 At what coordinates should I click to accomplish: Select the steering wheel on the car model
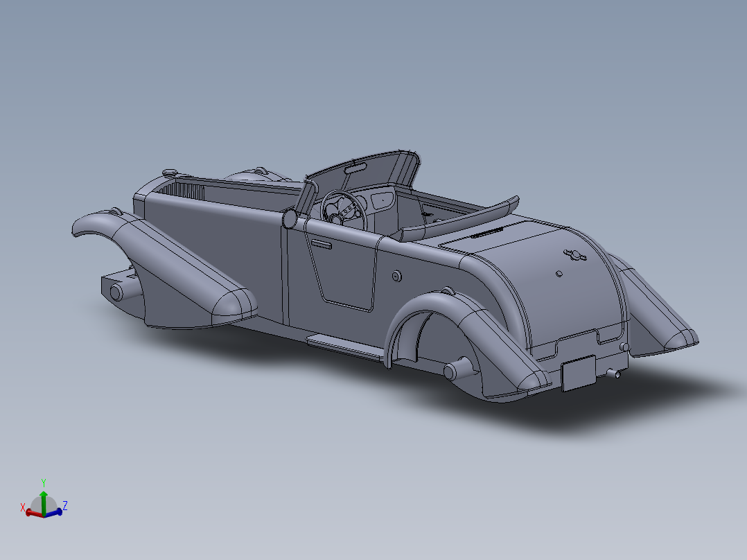point(344,209)
